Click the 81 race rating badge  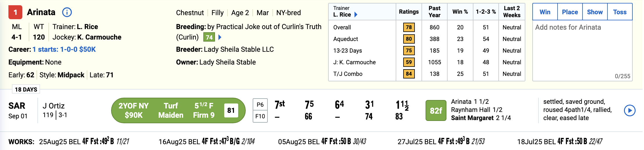point(231,110)
